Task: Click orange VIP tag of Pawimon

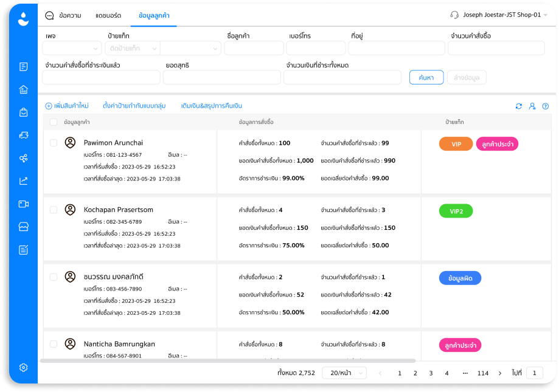Action: point(456,144)
